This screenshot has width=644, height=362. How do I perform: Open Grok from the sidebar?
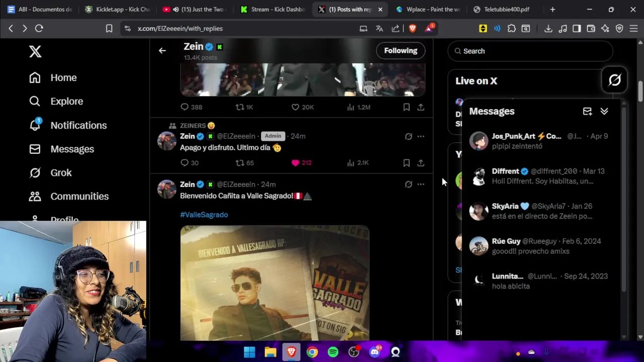[50, 172]
